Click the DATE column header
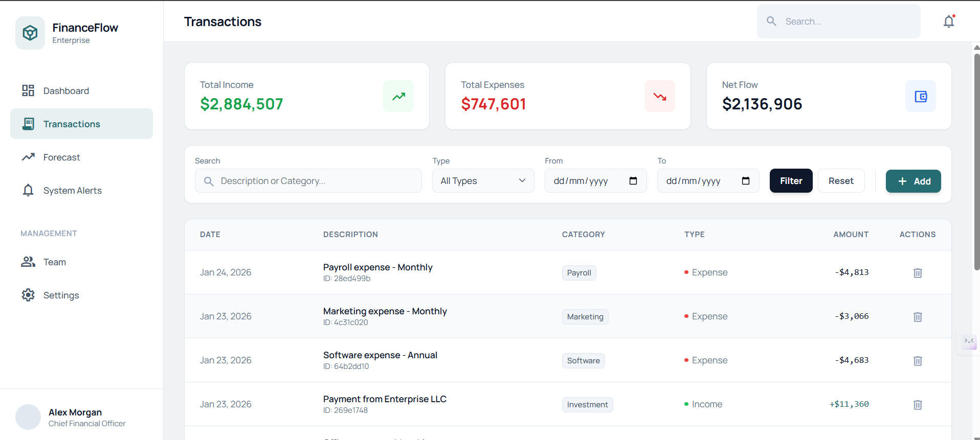Screen dimensions: 980x440 (x=210, y=235)
